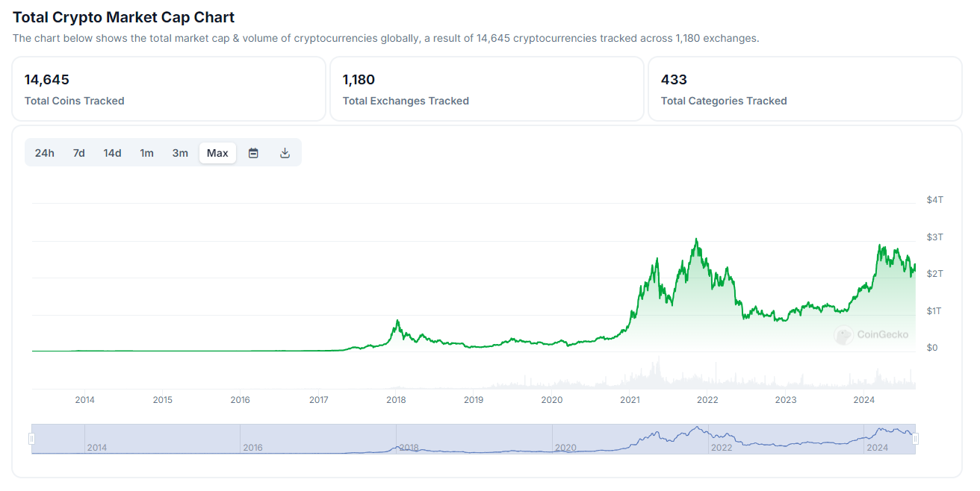The height and width of the screenshot is (491, 980).
Task: Click the Total Crypto Market Cap Chart heading
Action: 124,17
